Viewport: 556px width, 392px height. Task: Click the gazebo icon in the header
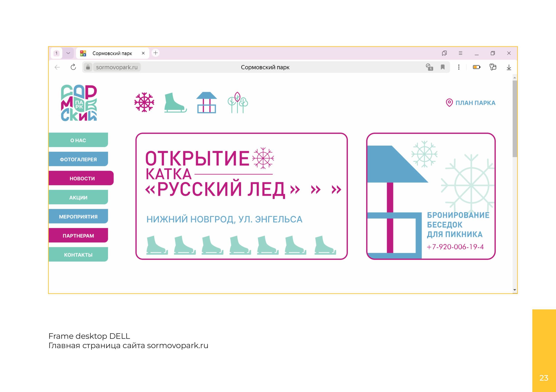tap(206, 103)
